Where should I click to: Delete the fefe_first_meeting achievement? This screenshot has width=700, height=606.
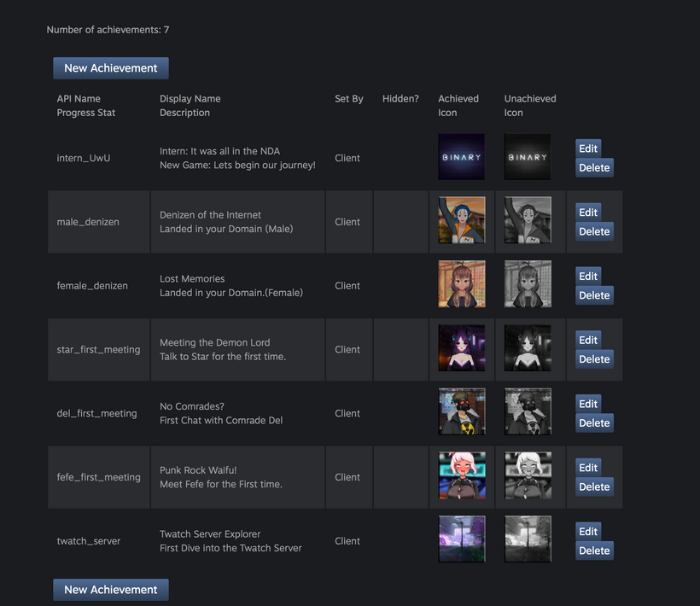594,487
